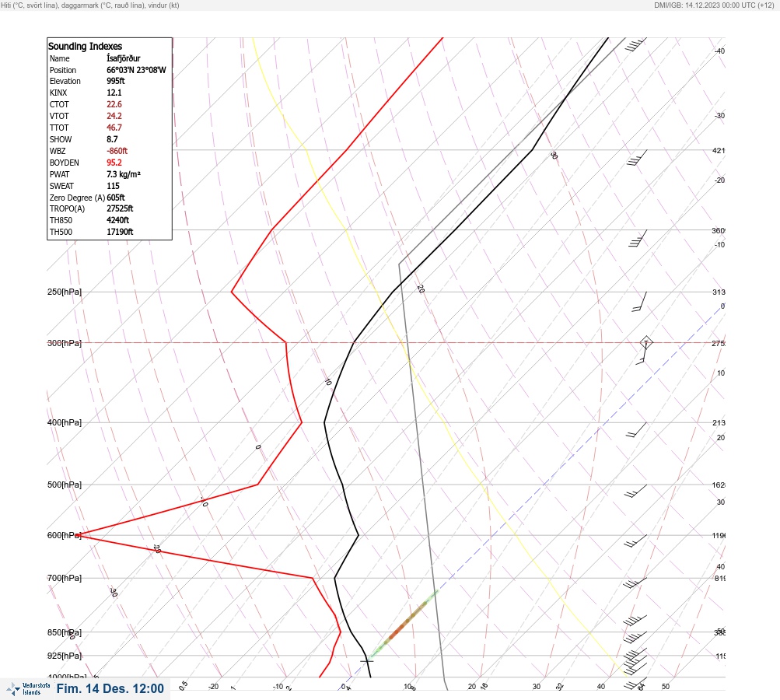Click the wind barb at the 400 hPa line
The height and width of the screenshot is (700, 780).
click(x=636, y=430)
